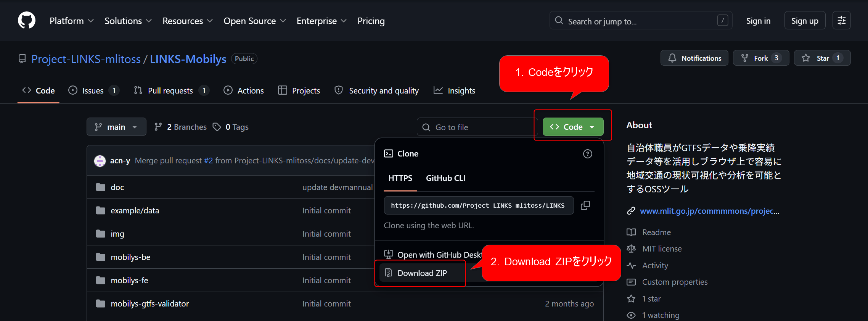
Task: Open the Enterprise dropdown
Action: coord(321,21)
